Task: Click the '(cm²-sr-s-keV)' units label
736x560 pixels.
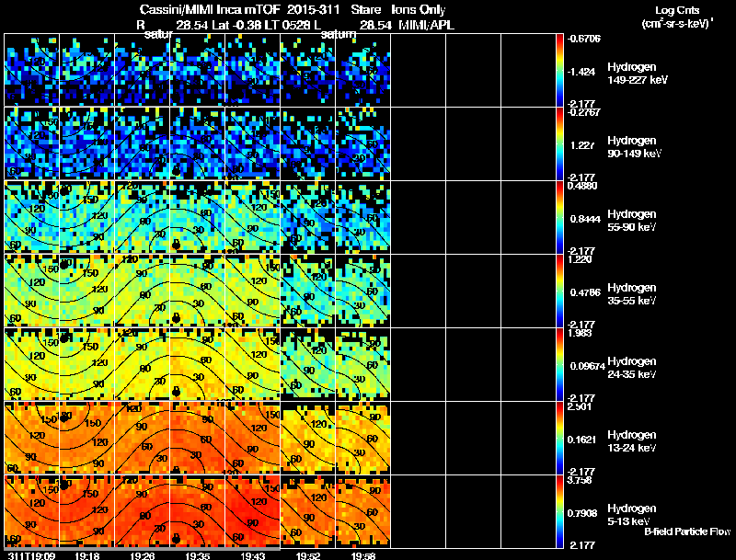Action: [677, 23]
